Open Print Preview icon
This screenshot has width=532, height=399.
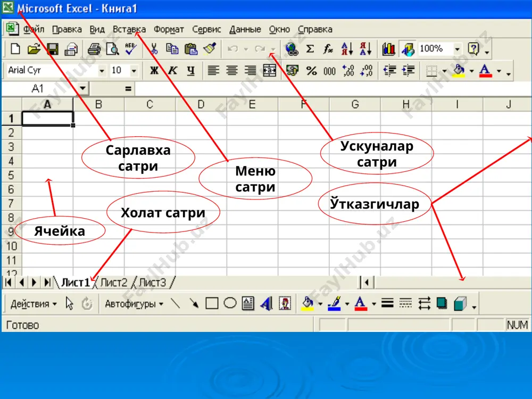click(x=113, y=49)
